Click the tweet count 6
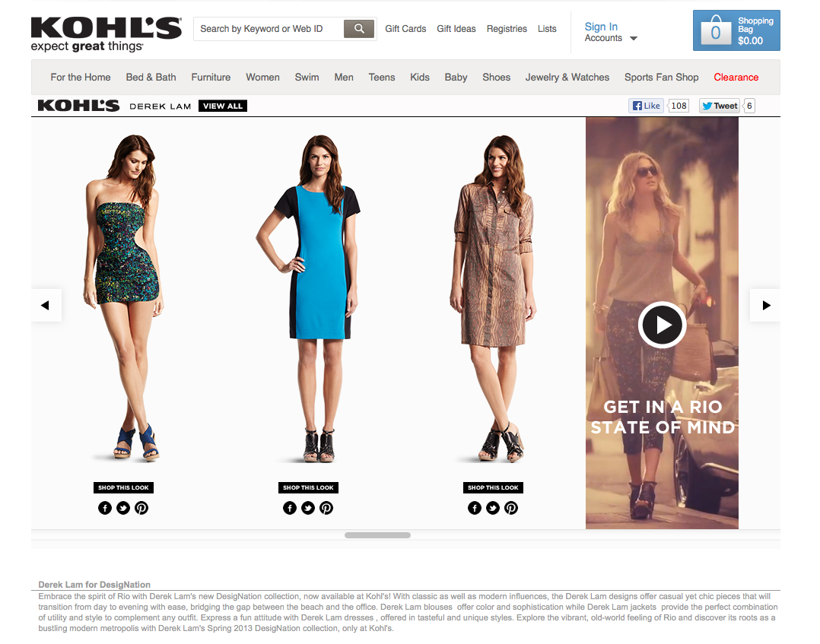The image size is (820, 644). 748,106
